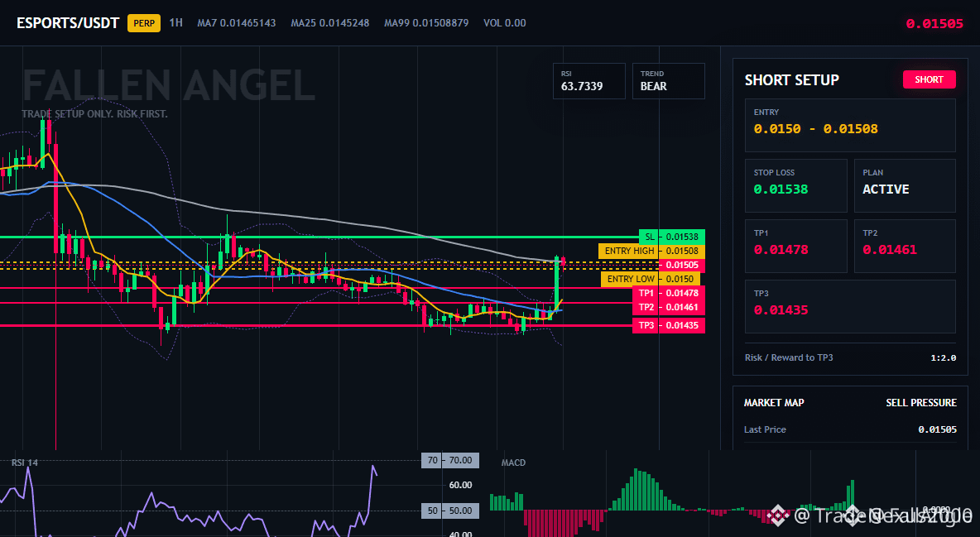This screenshot has height=537, width=980.
Task: Click the ENTRY LOW 0.0150 chart label
Action: tap(650, 279)
